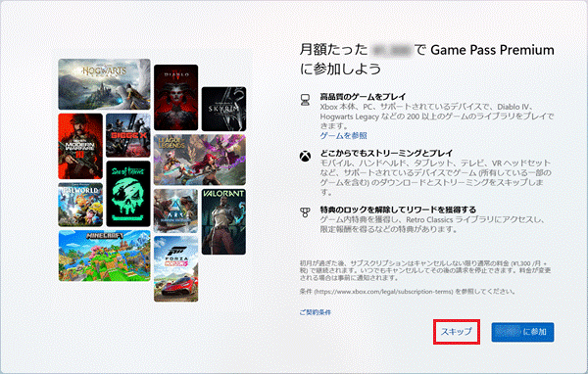Select the Siege X game tile
The width and height of the screenshot is (588, 374).
click(128, 135)
